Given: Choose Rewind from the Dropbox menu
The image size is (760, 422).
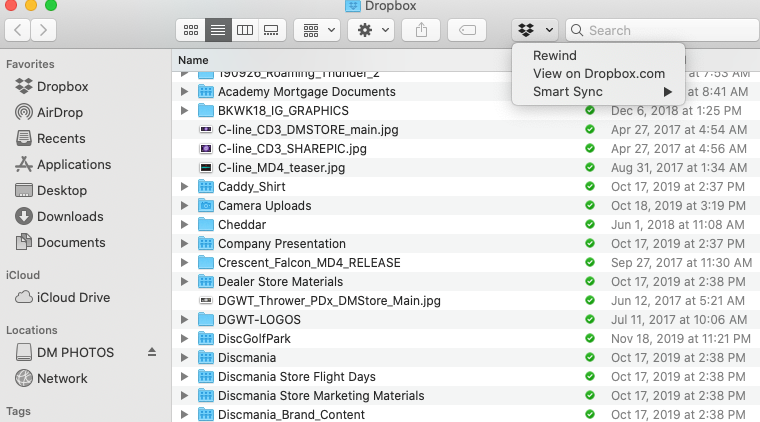Looking at the screenshot, I should coord(554,56).
